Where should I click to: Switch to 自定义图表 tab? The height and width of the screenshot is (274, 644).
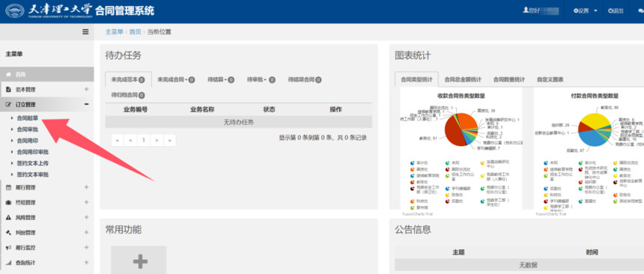click(550, 79)
